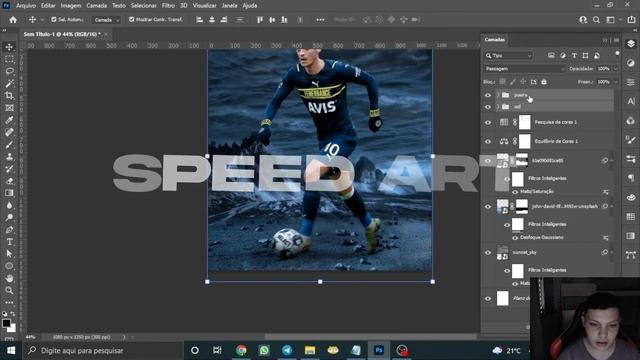Hide the Equilíbrio de Cores 1 layer
Viewport: 640px width, 360px height.
click(x=488, y=141)
